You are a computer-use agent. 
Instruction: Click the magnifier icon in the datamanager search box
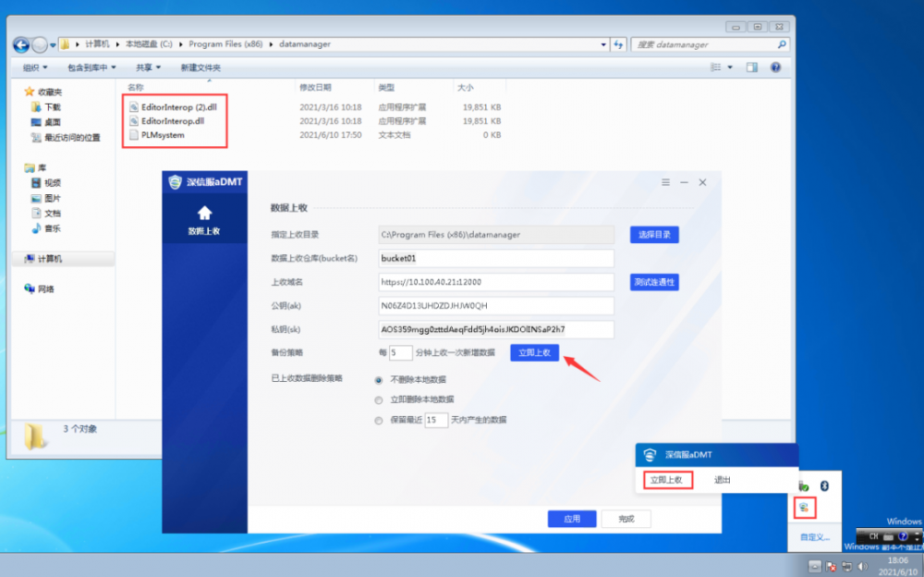tap(782, 44)
